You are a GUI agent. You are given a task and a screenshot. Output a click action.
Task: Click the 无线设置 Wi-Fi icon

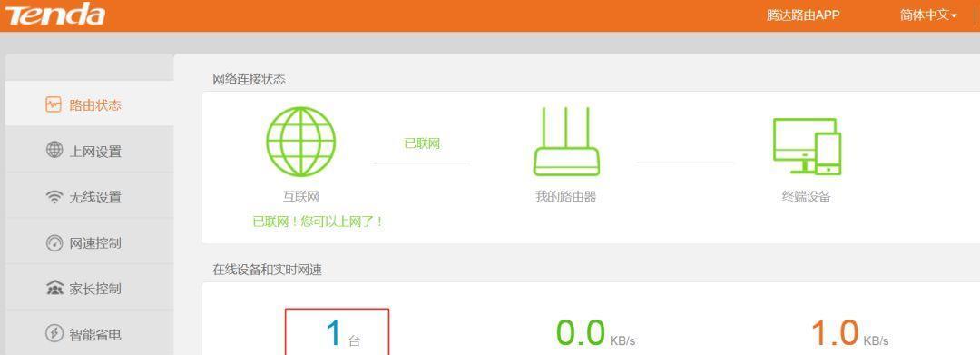54,197
